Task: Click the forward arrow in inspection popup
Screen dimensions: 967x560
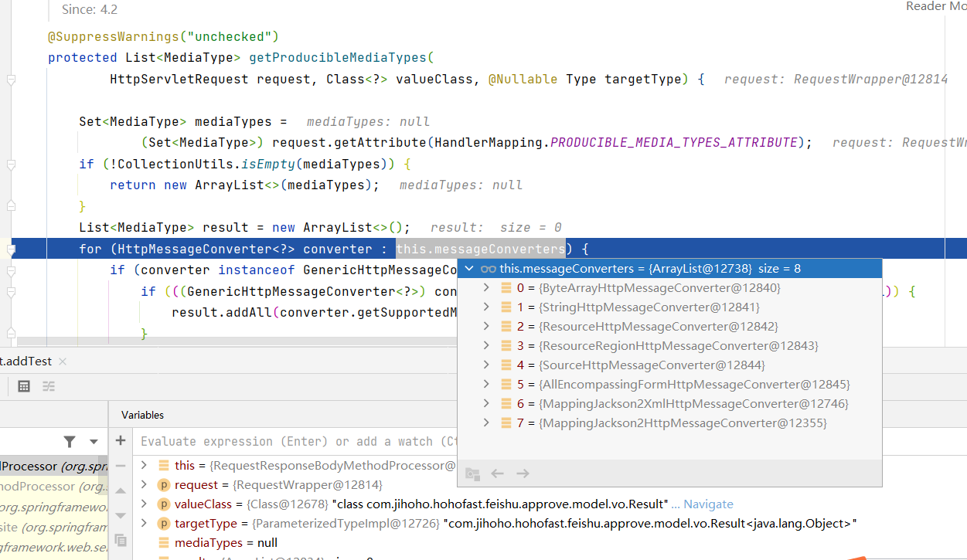Action: pyautogui.click(x=523, y=473)
